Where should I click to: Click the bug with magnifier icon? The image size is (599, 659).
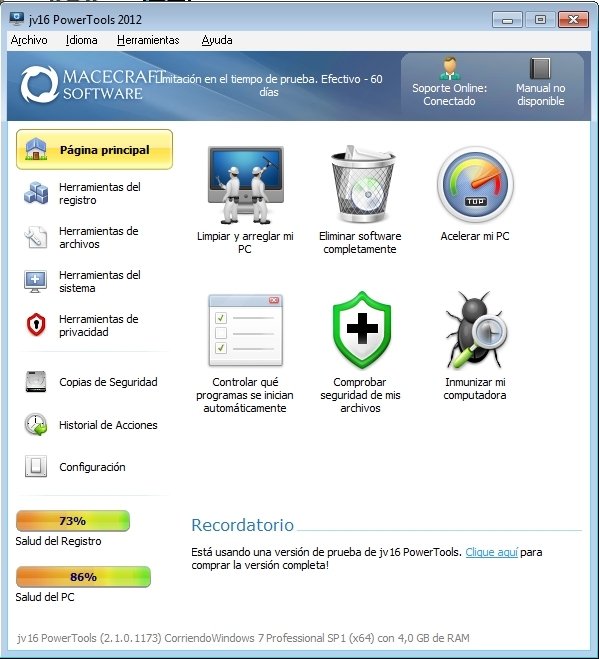[476, 330]
